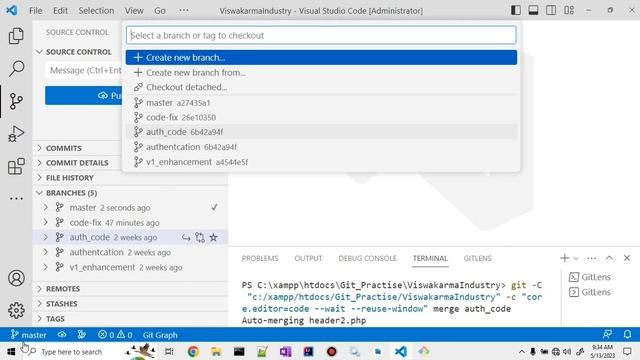Choose Create new branch... option
This screenshot has height=360, width=640.
pos(321,58)
